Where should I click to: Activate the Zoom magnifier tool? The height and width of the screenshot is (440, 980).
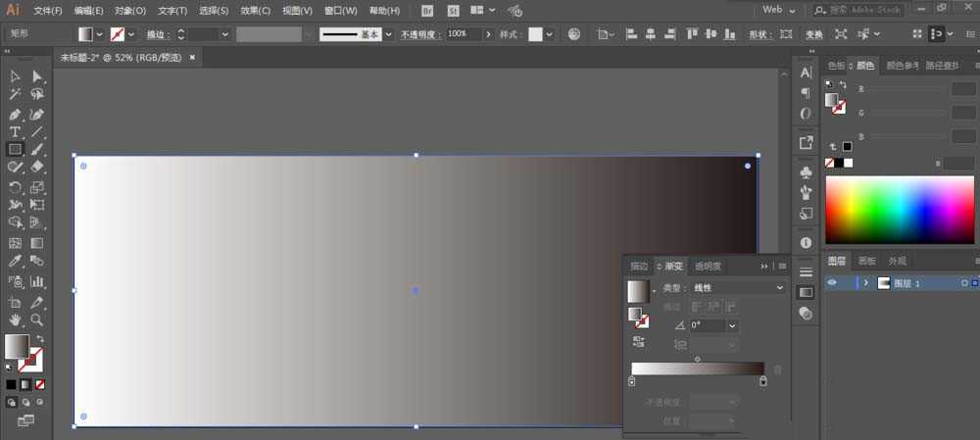pyautogui.click(x=37, y=319)
